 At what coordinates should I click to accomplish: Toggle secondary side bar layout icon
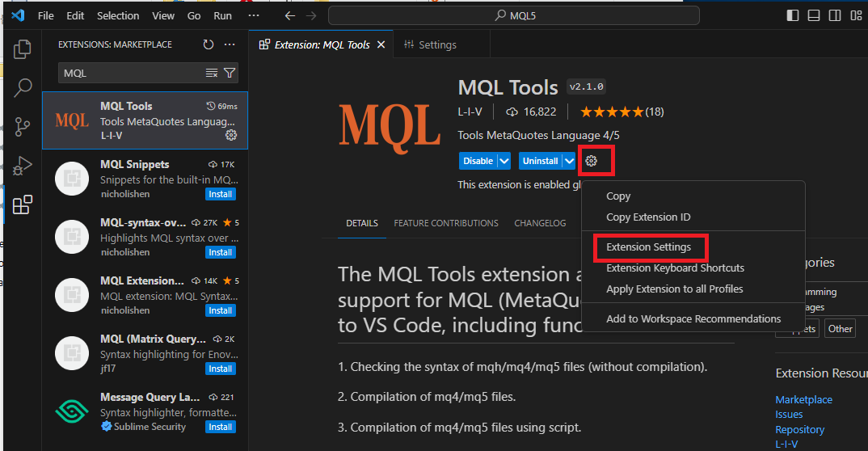pos(835,15)
